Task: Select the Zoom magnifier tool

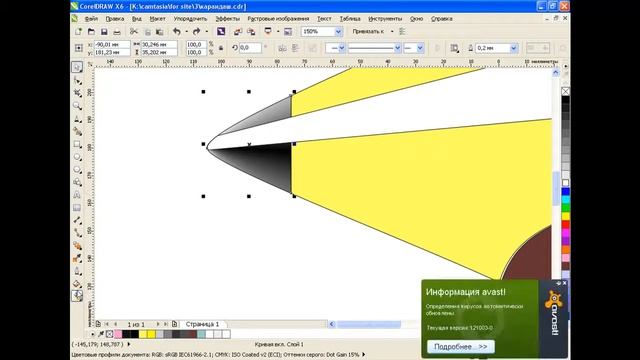Action: [x=77, y=106]
